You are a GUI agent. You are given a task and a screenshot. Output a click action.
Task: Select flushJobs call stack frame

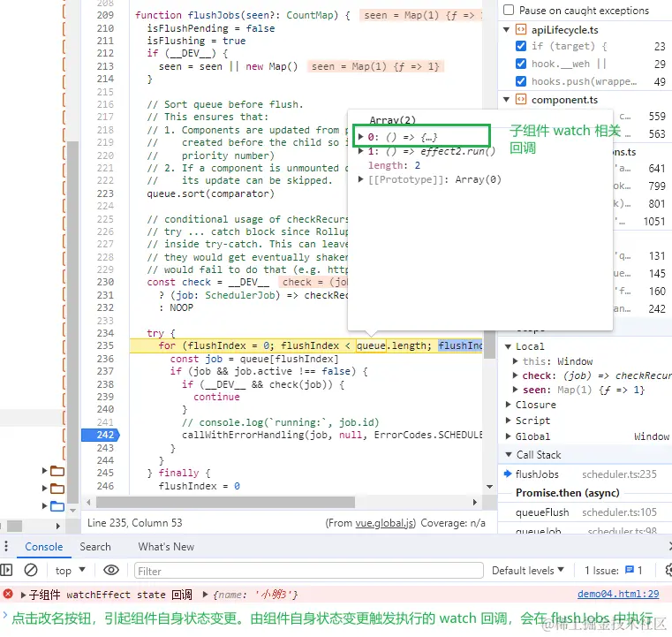pyautogui.click(x=585, y=474)
